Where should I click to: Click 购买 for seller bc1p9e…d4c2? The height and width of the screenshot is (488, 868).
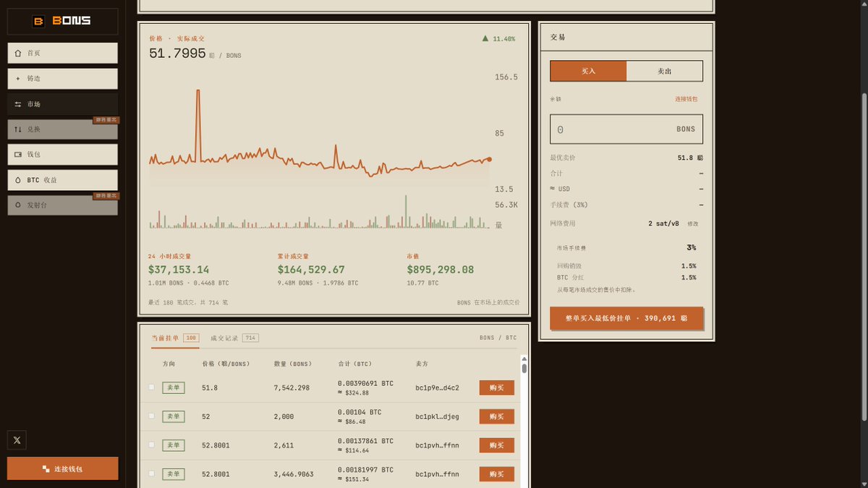[496, 388]
